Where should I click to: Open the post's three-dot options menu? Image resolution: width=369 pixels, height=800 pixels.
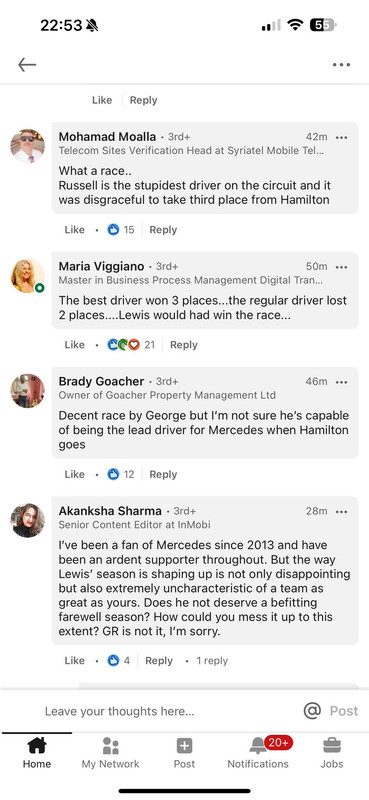pyautogui.click(x=341, y=65)
